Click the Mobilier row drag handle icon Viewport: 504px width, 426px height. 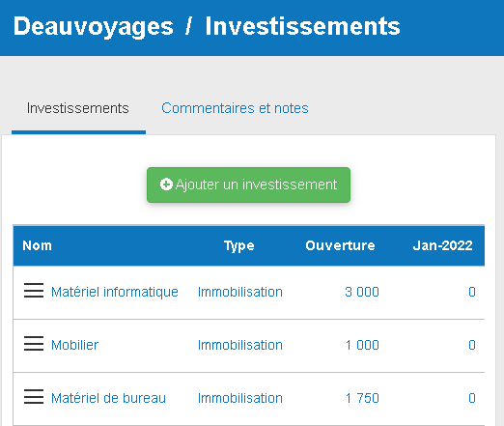tap(34, 344)
